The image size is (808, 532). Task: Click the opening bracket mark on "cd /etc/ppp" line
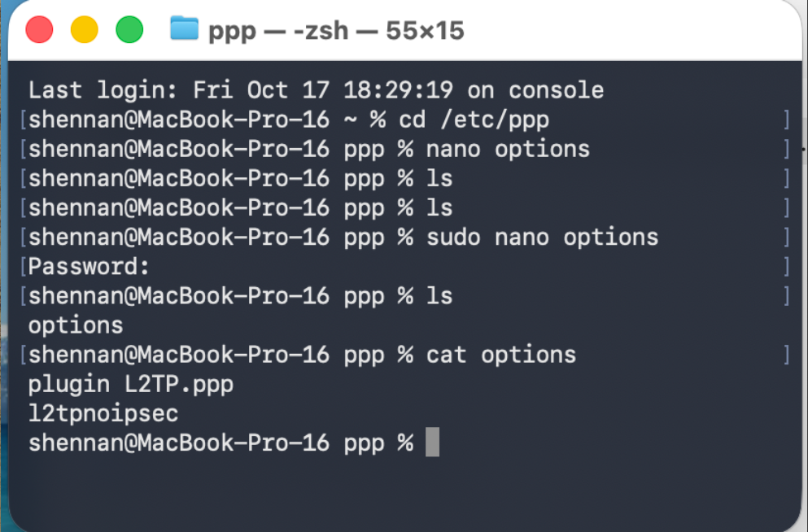23,120
